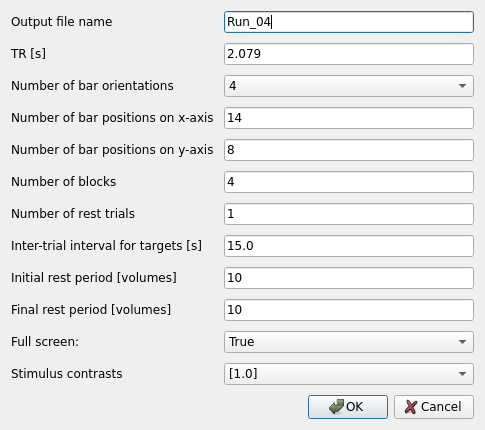Expand the Full screen dropdown
The width and height of the screenshot is (485, 430).
point(349,342)
